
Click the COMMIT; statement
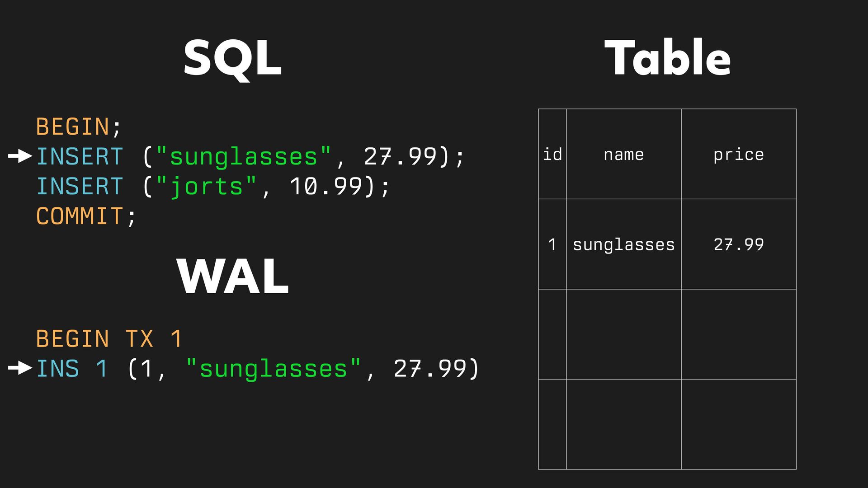click(x=86, y=216)
